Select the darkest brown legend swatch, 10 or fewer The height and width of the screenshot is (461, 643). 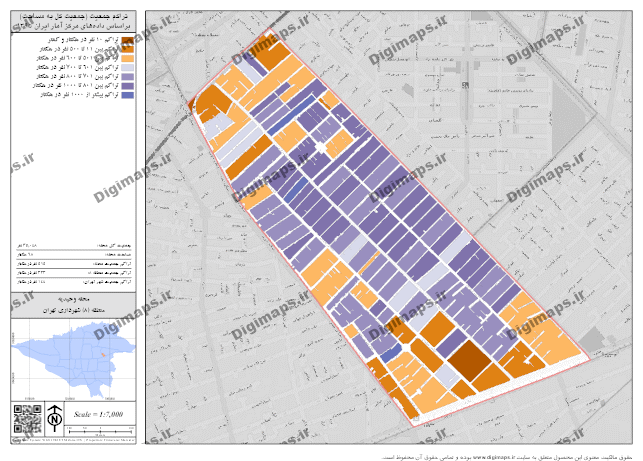pyautogui.click(x=128, y=40)
